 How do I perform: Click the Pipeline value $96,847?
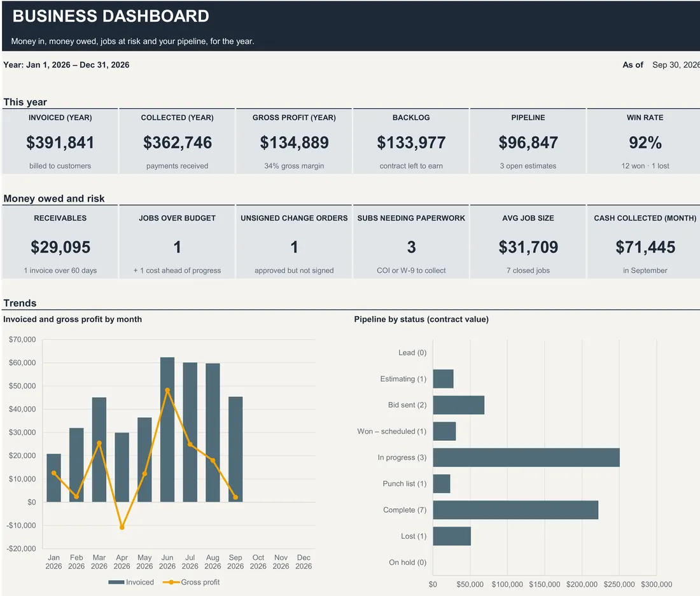[x=528, y=142]
